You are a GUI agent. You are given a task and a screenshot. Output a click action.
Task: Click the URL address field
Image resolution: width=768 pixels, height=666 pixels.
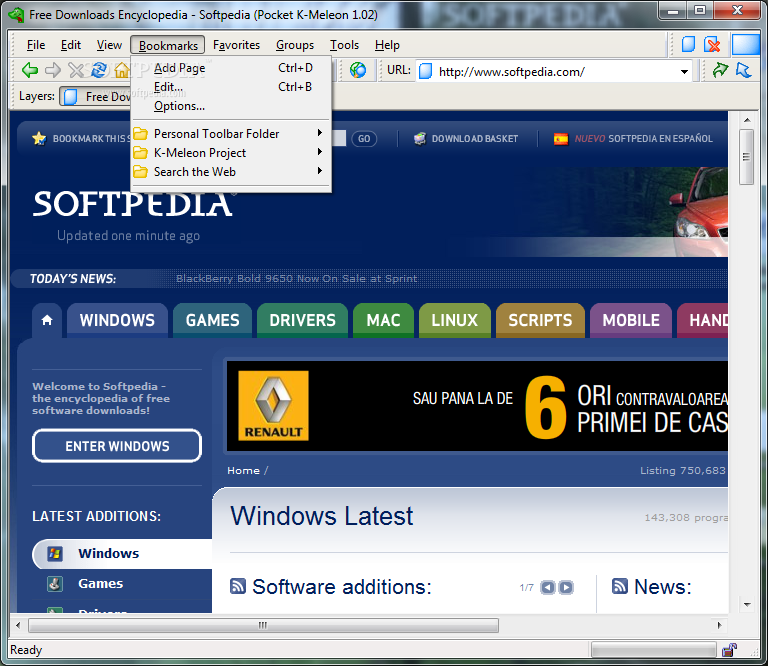[x=553, y=72]
